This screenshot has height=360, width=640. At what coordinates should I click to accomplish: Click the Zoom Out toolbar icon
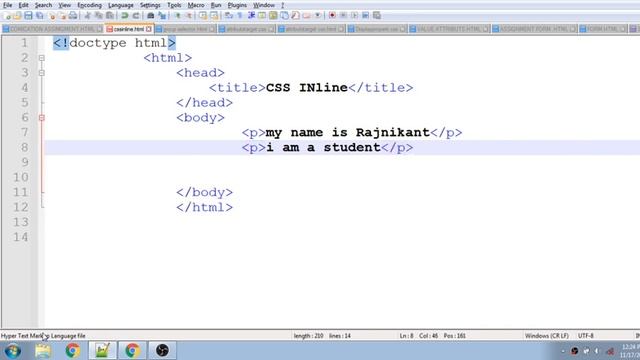[x=189, y=16]
